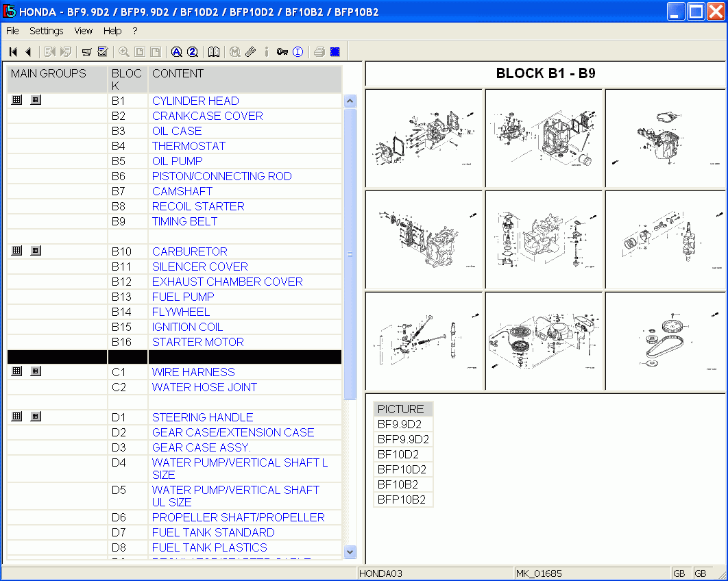Open the PROPELLER SHAFT/PROPELLER link

[x=239, y=517]
